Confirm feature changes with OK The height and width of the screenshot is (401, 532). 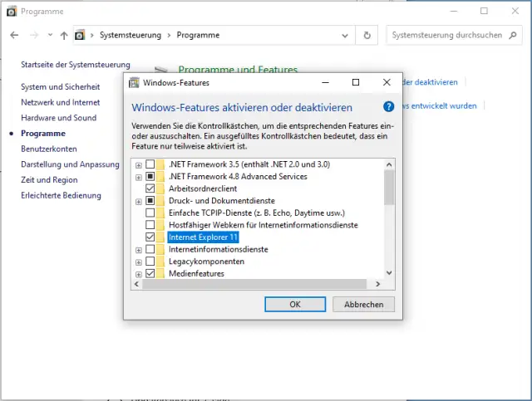click(295, 304)
